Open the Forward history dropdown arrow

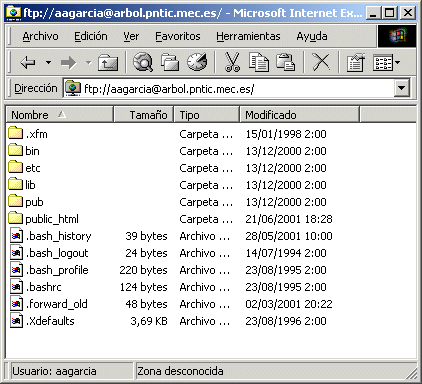coord(89,62)
